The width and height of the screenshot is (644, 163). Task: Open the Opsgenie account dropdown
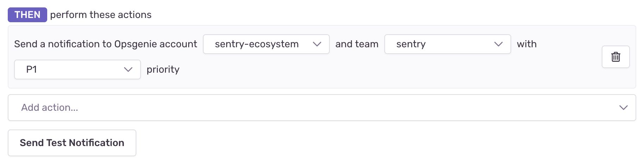(266, 44)
